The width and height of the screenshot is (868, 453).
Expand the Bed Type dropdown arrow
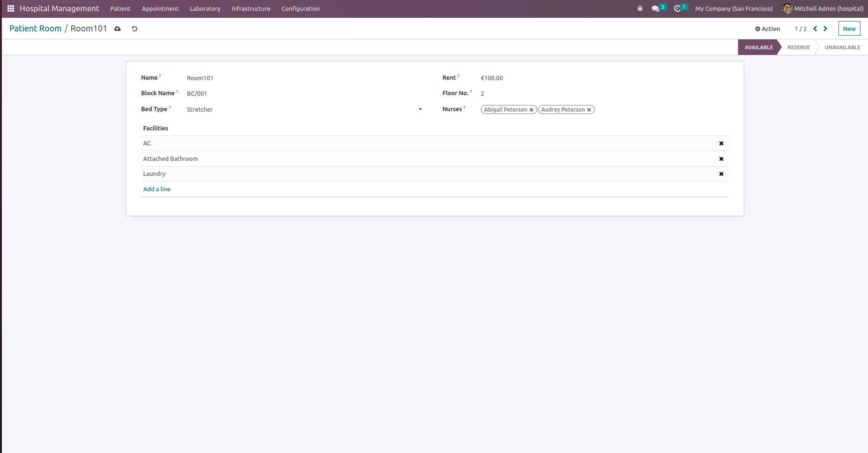coord(420,109)
